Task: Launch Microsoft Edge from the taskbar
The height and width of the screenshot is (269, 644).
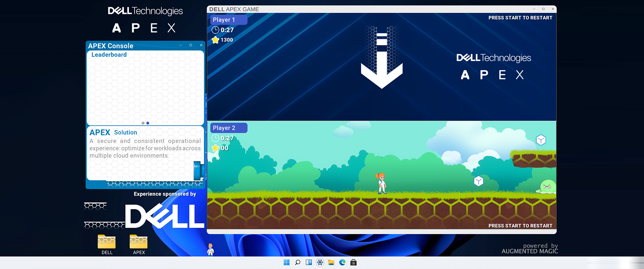Action: tap(342, 262)
